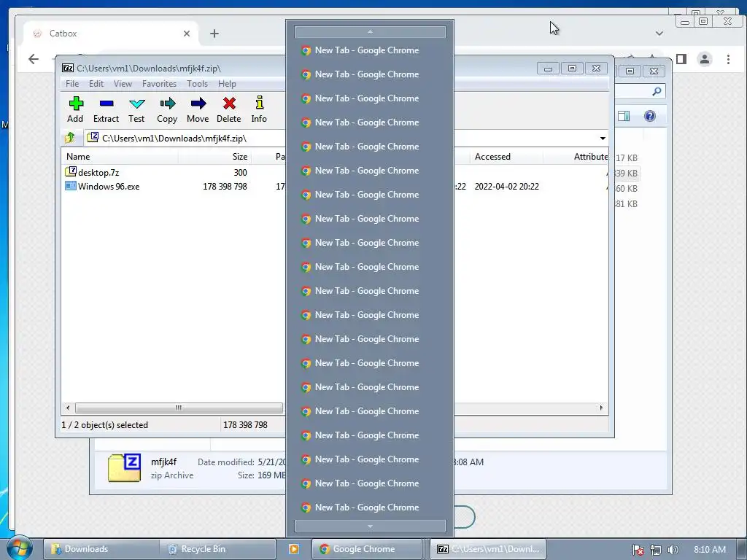The width and height of the screenshot is (747, 560).
Task: Click the 7-Zip taskbar button
Action: (488, 549)
